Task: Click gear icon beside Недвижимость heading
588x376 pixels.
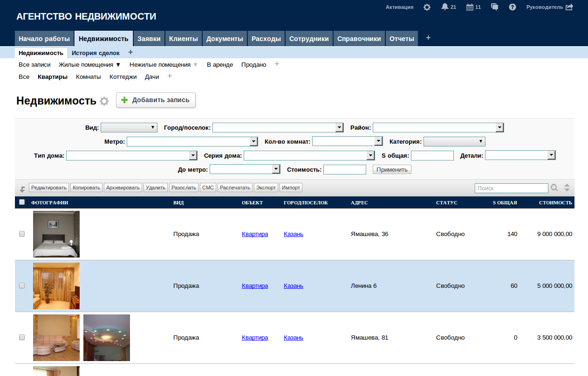Action: click(x=104, y=101)
